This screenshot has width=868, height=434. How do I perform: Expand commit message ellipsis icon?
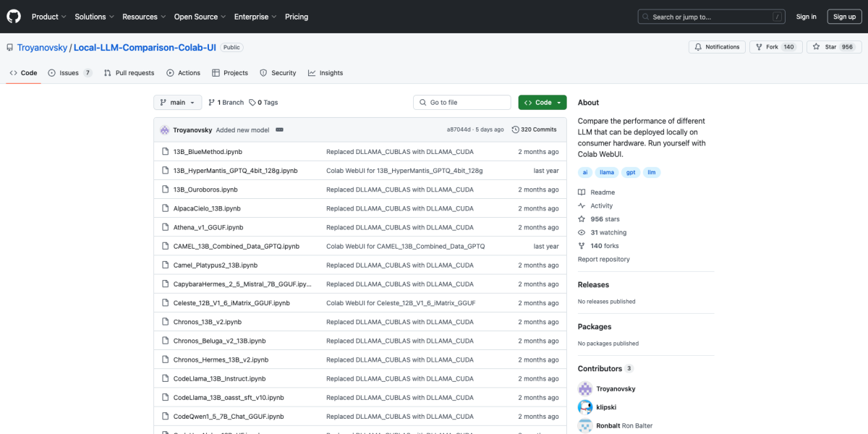pos(279,129)
